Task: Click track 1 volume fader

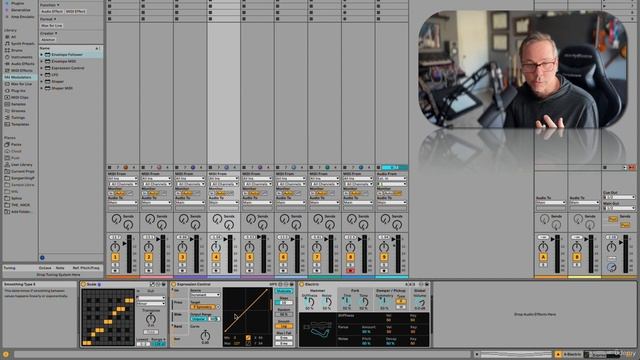Action: pyautogui.click(x=124, y=244)
